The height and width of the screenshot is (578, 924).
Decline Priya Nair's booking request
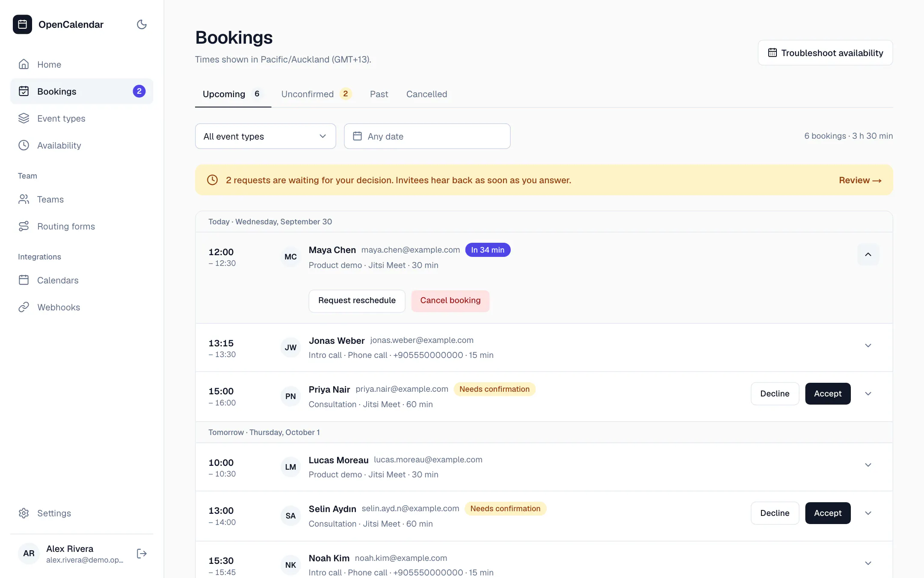tap(775, 393)
